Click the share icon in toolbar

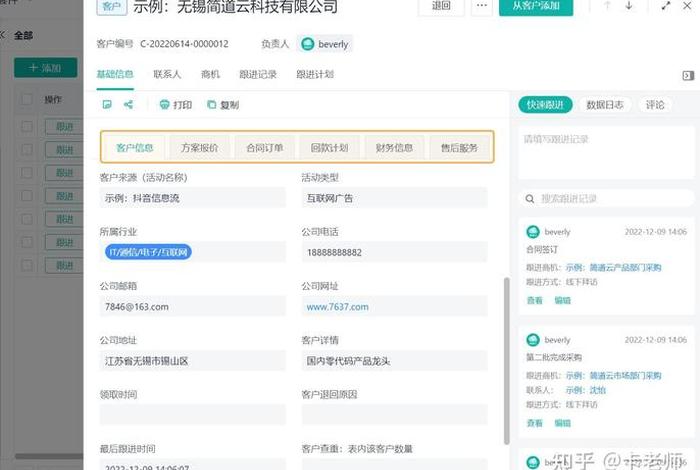point(129,104)
